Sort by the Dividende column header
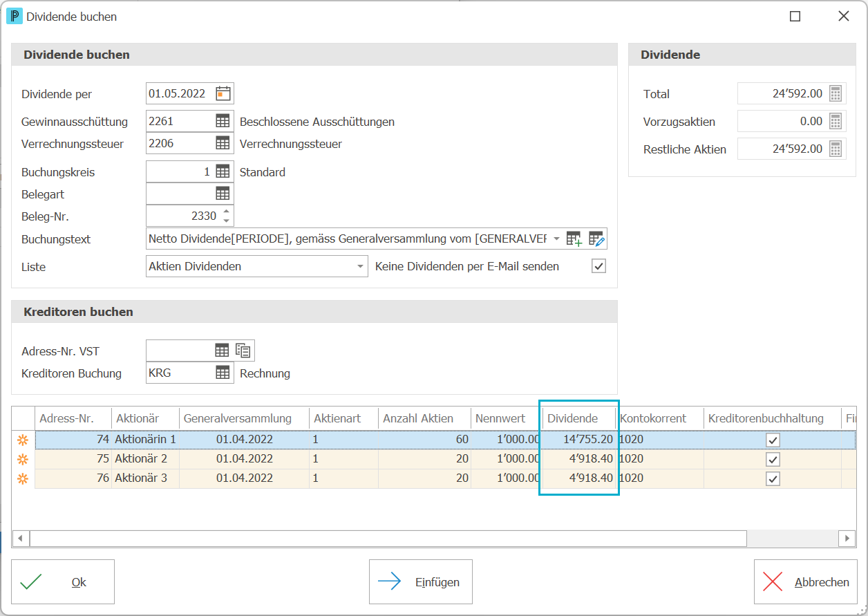 579,418
